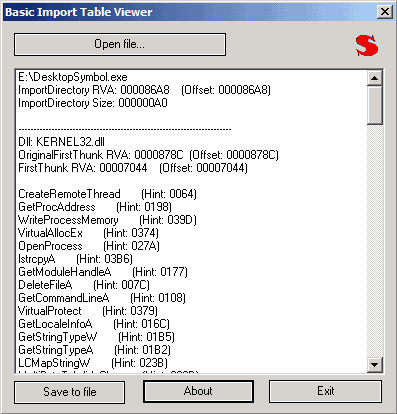This screenshot has height=414, width=397.
Task: Select the GetStringTypeA import entry
Action: (x=94, y=350)
